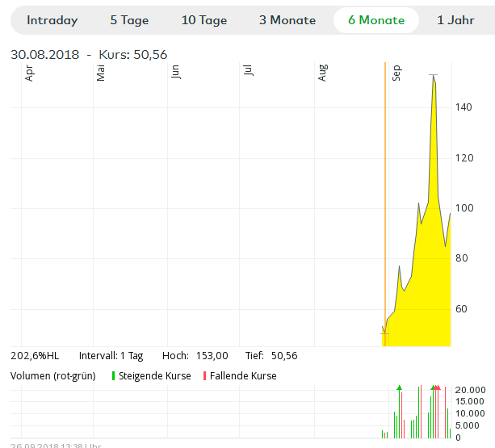Click the Intervall: 1 Tag label

tap(111, 356)
